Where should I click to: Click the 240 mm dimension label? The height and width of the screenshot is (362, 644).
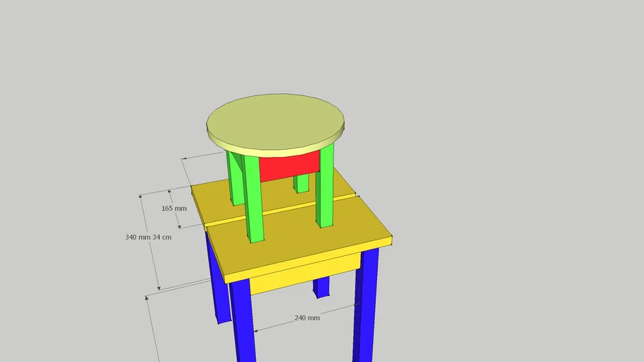point(307,318)
